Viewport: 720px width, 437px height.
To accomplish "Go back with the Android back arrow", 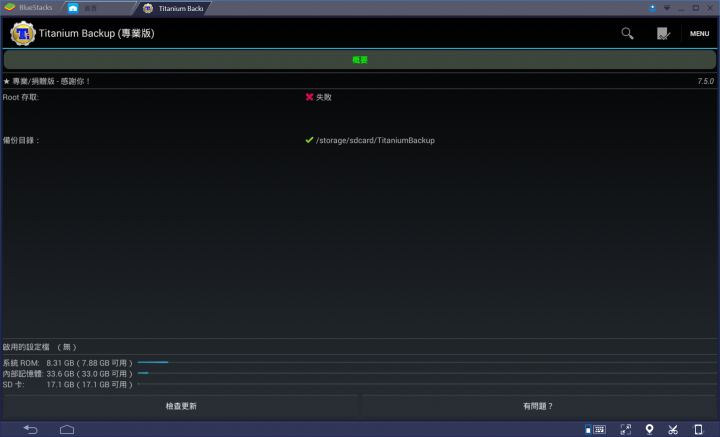I will 30,430.
